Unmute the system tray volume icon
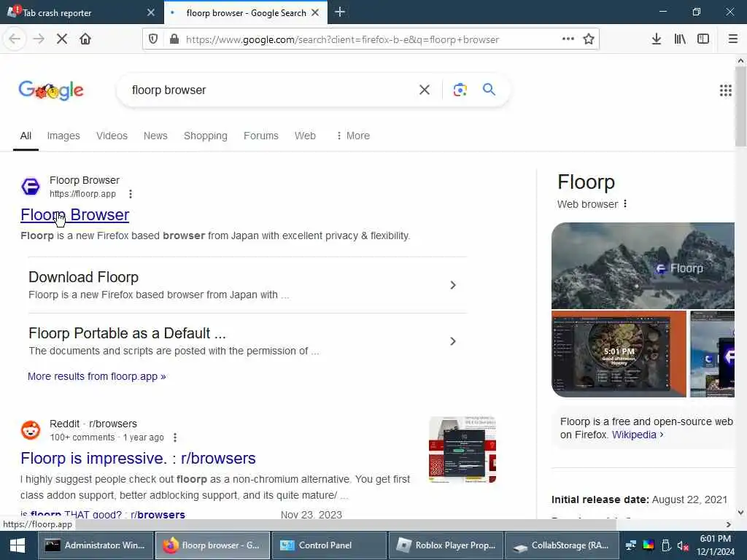 (683, 545)
